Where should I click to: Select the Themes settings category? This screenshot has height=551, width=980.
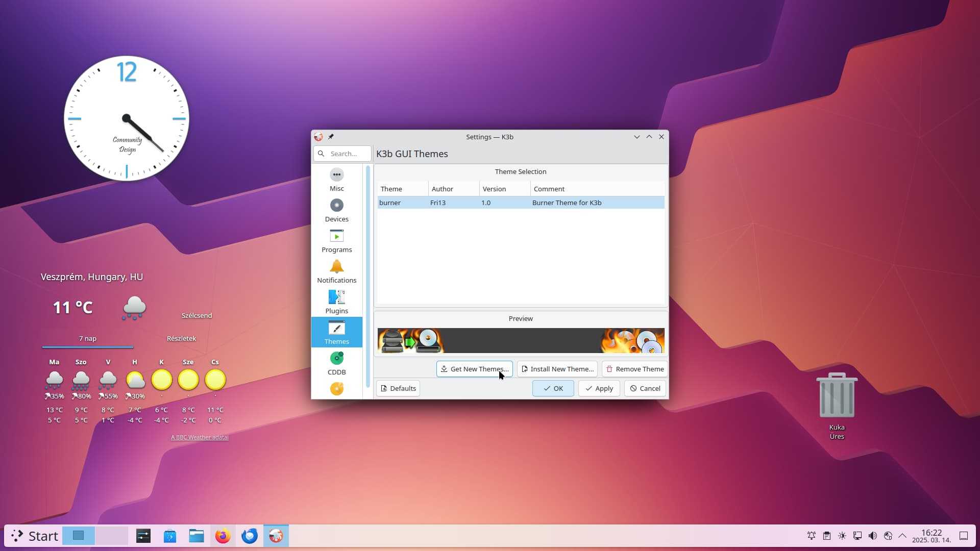337,333
